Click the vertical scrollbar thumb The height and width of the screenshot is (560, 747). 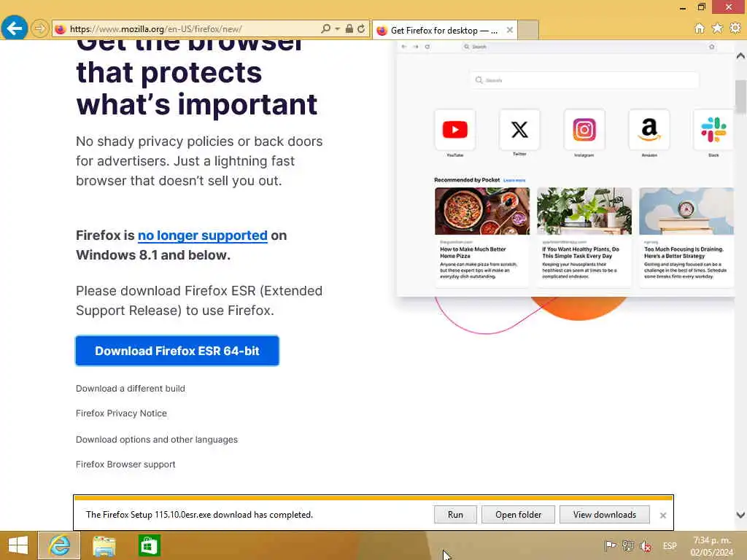point(740,97)
